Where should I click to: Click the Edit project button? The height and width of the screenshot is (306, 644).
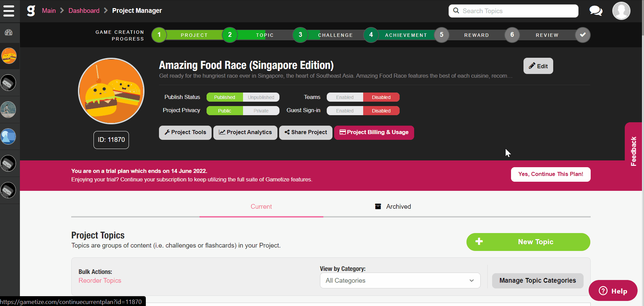click(538, 66)
